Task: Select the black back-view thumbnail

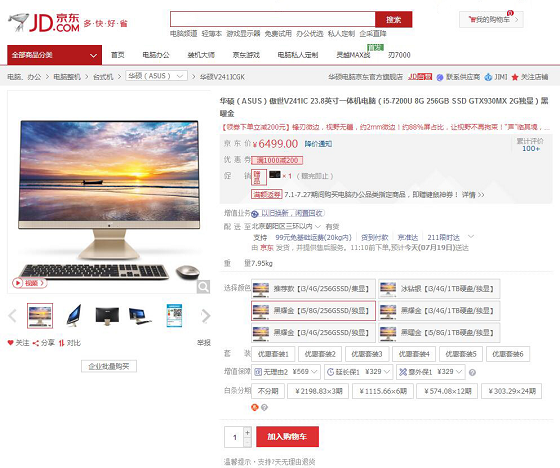Action: [x=107, y=316]
